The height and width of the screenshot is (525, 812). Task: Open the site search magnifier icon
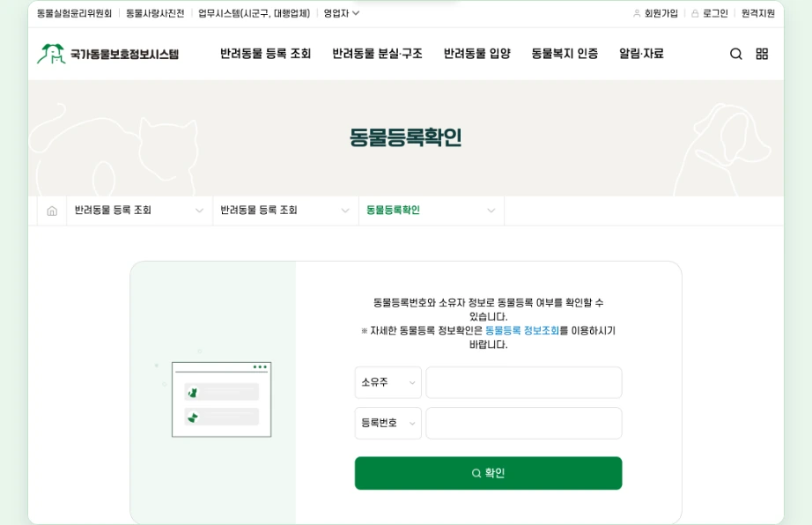[735, 54]
